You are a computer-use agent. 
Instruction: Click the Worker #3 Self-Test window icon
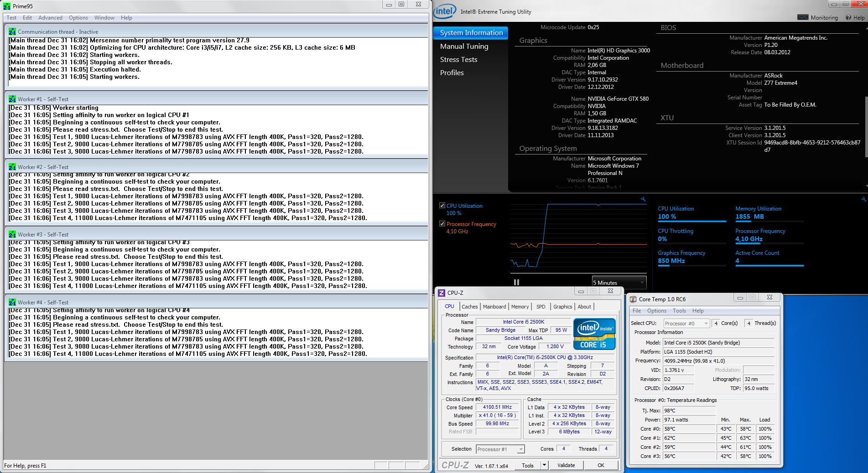click(x=12, y=234)
